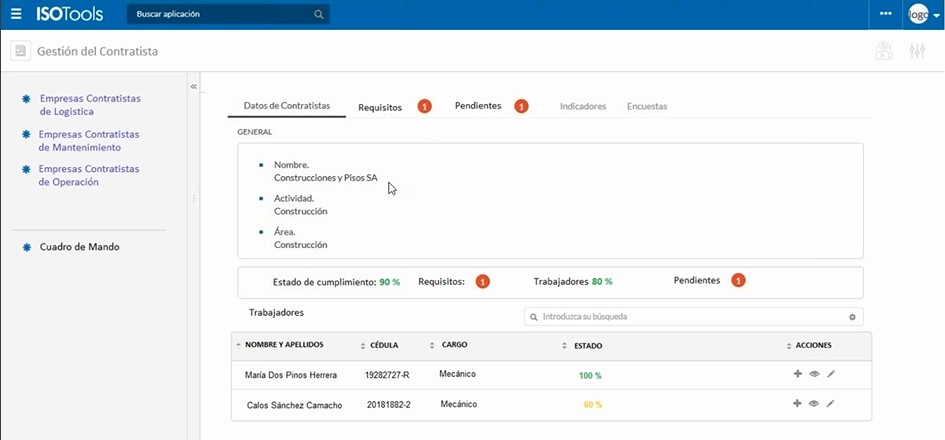The height and width of the screenshot is (440, 945).
Task: Open the hamburger menu next to ISOTools
Action: click(16, 14)
